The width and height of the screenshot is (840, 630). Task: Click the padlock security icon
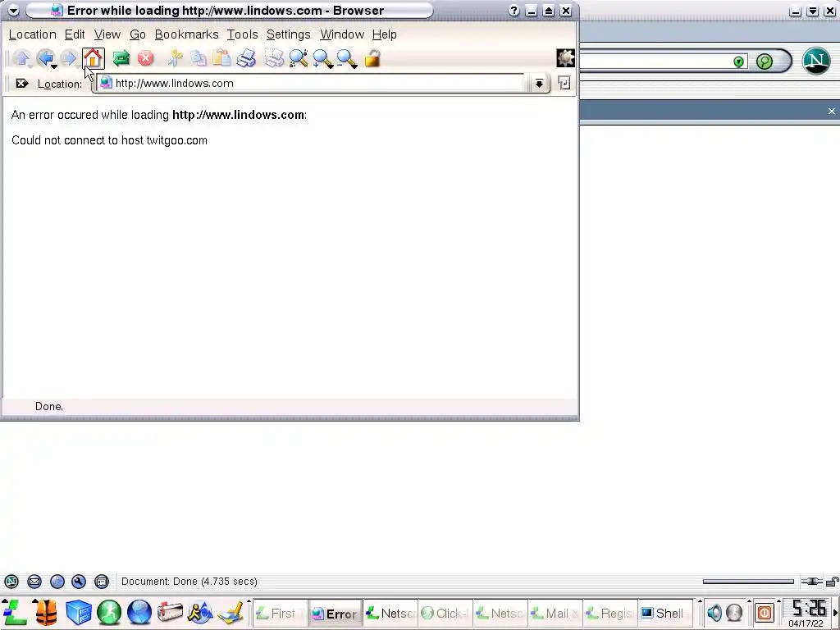pos(372,58)
